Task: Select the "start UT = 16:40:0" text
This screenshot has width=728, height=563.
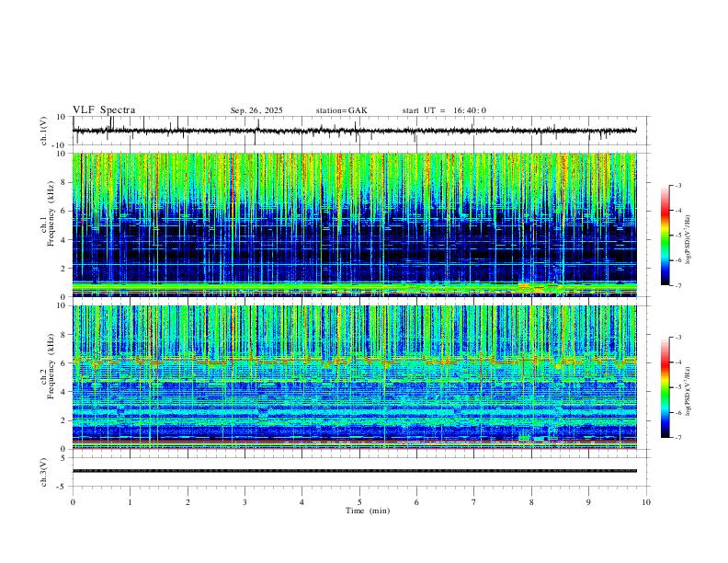Action: coord(444,110)
